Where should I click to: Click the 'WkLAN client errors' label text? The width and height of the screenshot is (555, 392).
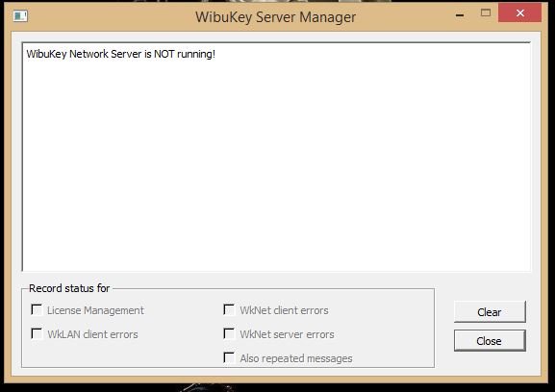tap(92, 334)
